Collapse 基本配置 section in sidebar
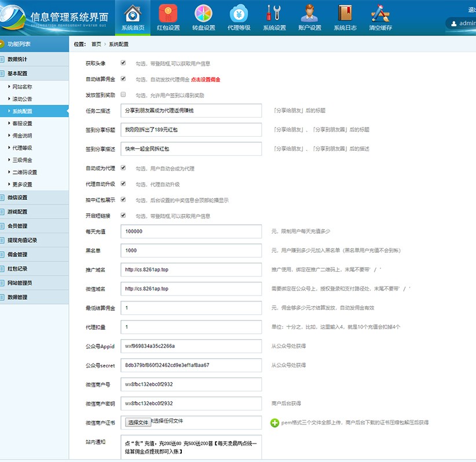 17,74
